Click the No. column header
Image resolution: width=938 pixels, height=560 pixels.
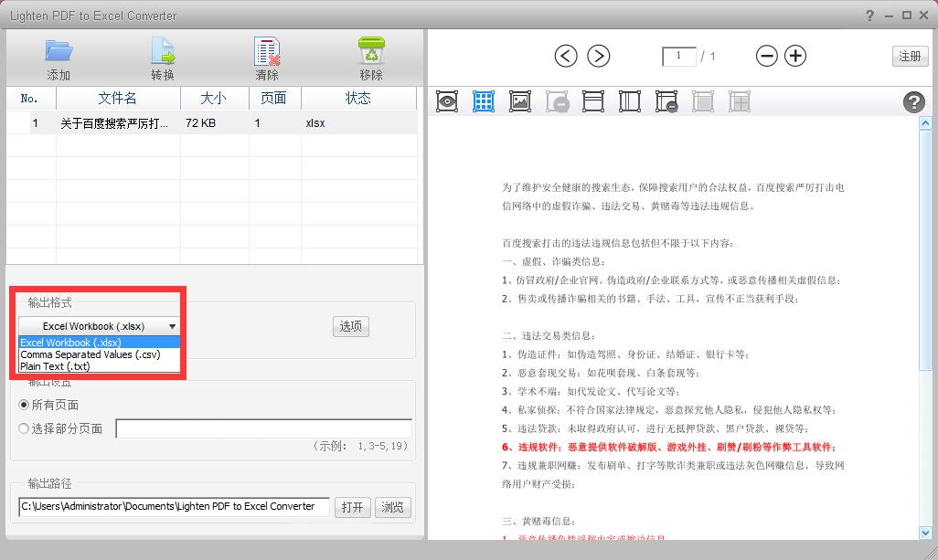(30, 98)
